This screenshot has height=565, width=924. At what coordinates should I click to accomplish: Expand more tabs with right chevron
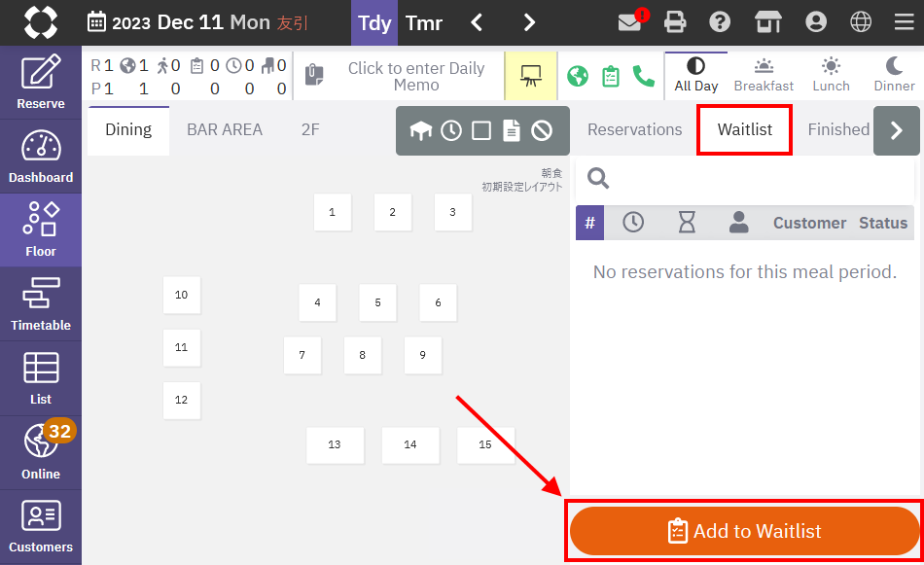[x=896, y=130]
